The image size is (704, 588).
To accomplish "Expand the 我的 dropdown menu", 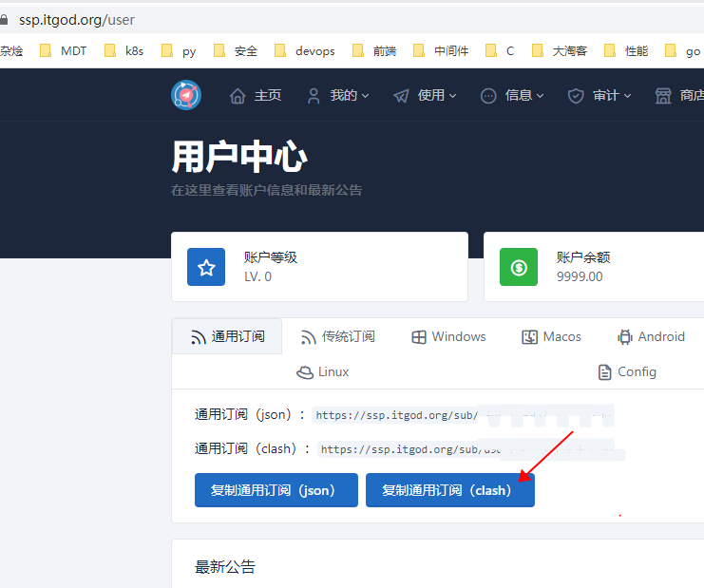I will 337,96.
